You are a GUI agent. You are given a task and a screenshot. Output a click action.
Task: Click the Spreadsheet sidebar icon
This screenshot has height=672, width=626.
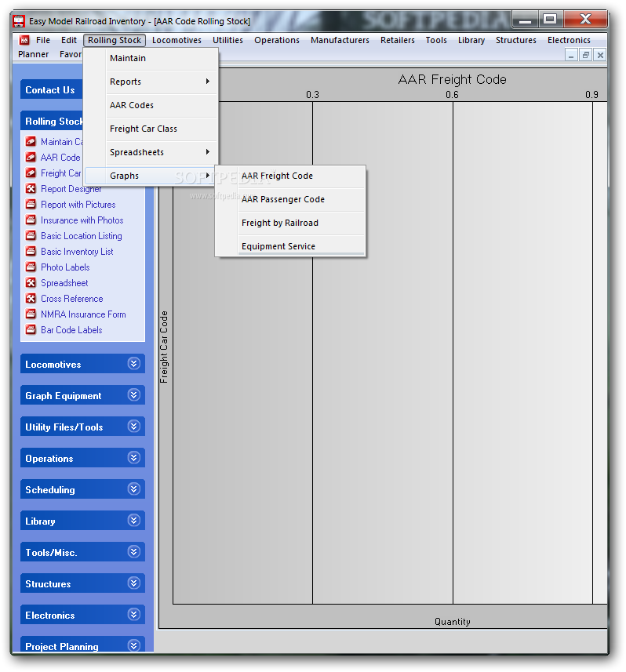(31, 282)
